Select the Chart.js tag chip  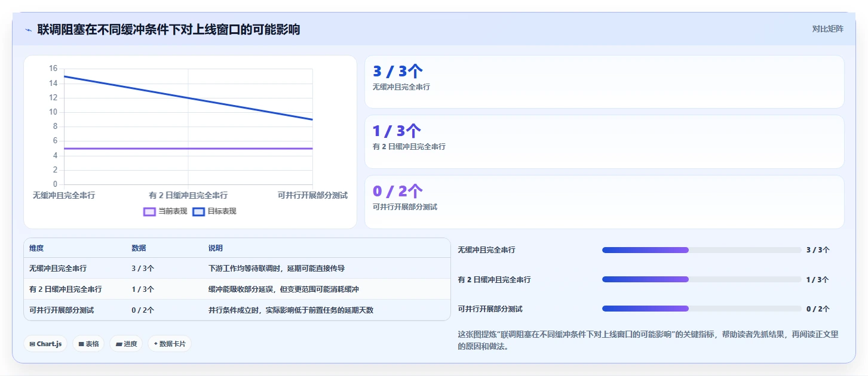pos(45,344)
